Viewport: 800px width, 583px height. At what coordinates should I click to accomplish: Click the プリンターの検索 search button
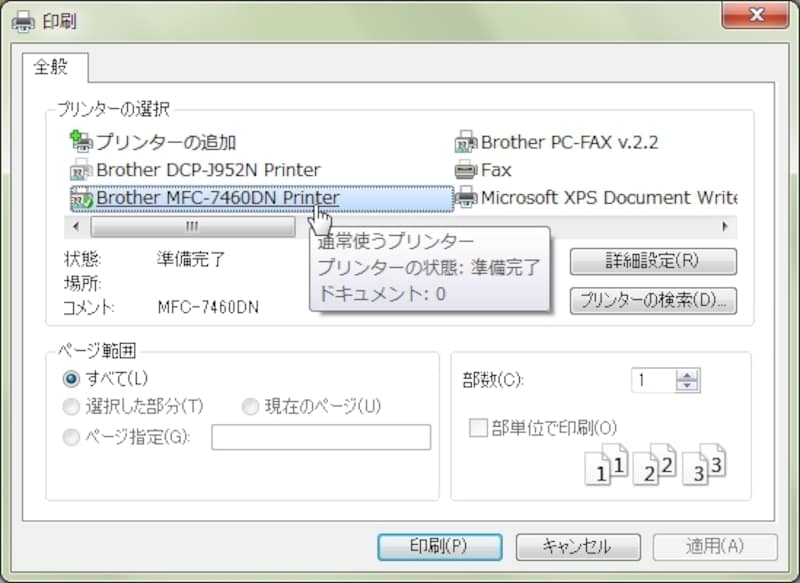655,301
